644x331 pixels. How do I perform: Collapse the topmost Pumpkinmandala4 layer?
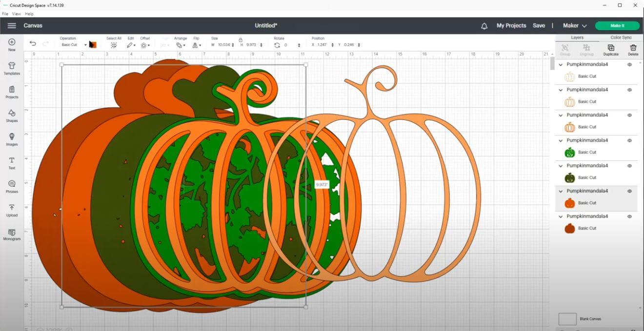coord(561,64)
